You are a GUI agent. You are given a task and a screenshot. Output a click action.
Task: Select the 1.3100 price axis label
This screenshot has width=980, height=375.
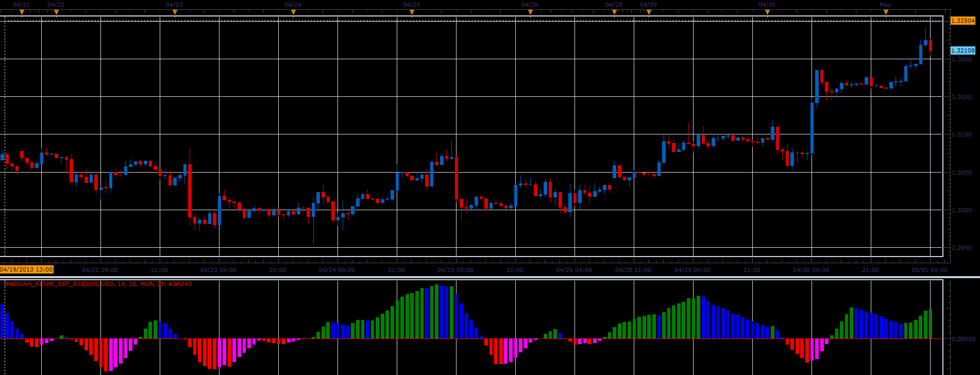pyautogui.click(x=961, y=134)
